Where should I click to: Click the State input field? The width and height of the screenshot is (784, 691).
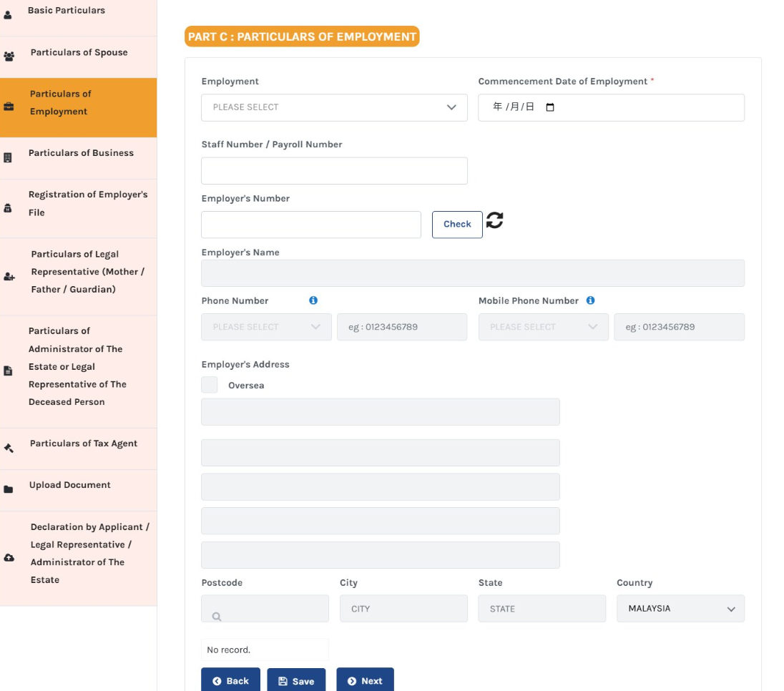pos(542,609)
